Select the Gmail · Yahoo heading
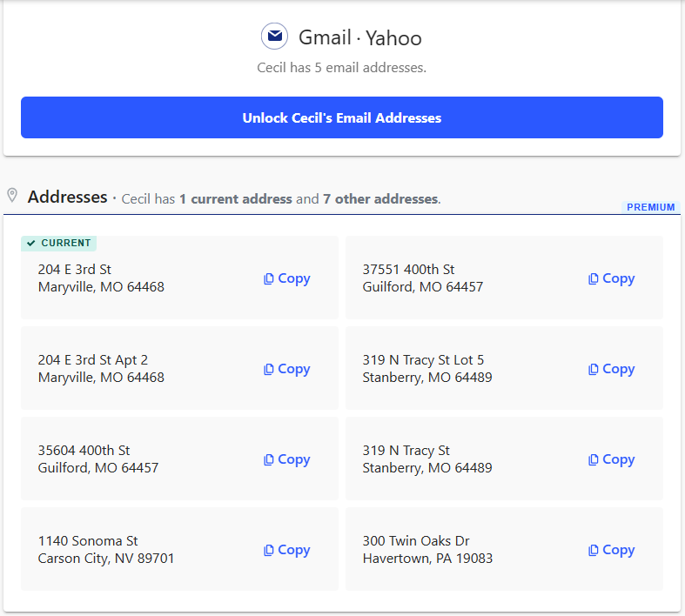Screen dimensions: 685x616 [360, 37]
